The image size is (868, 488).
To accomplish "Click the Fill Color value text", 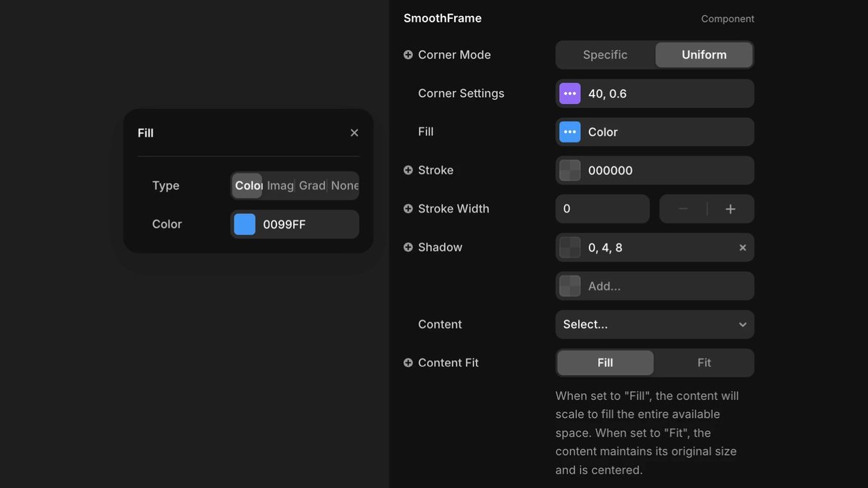I will point(603,132).
